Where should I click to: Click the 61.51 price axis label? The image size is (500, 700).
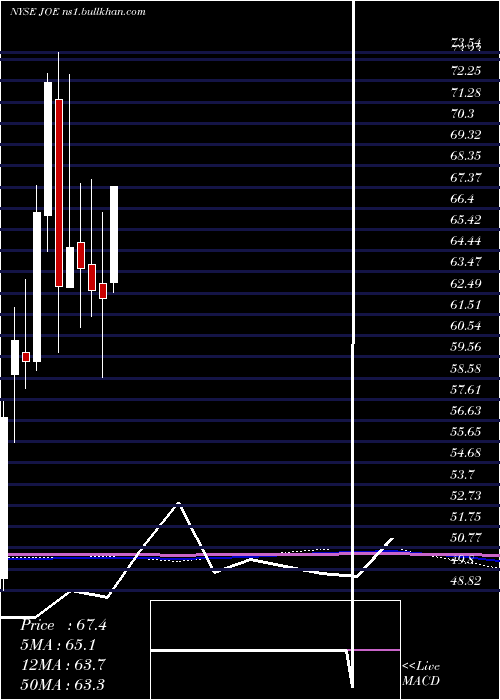466,304
